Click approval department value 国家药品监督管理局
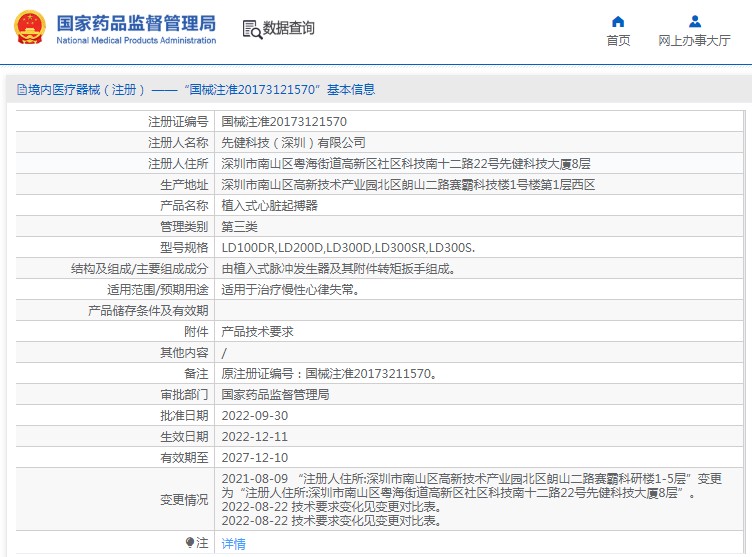The image size is (752, 557). [275, 395]
